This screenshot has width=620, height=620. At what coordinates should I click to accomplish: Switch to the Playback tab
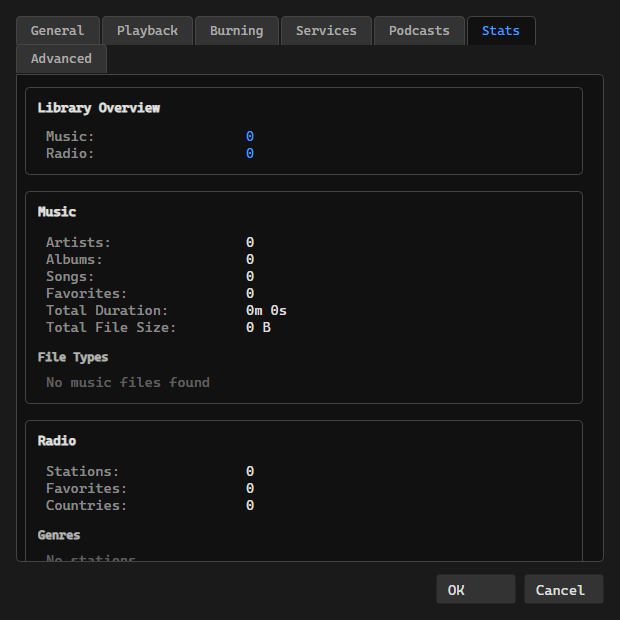click(147, 30)
